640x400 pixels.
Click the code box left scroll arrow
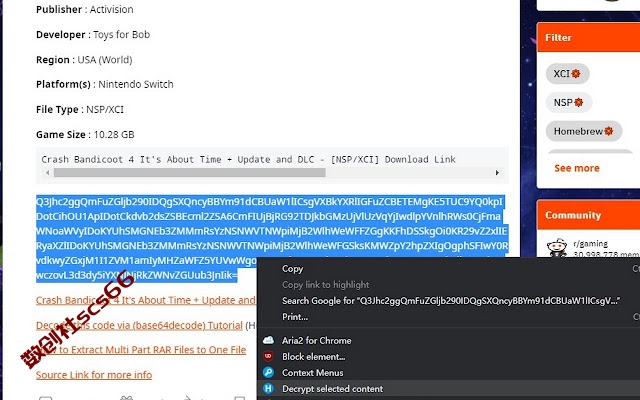point(48,173)
